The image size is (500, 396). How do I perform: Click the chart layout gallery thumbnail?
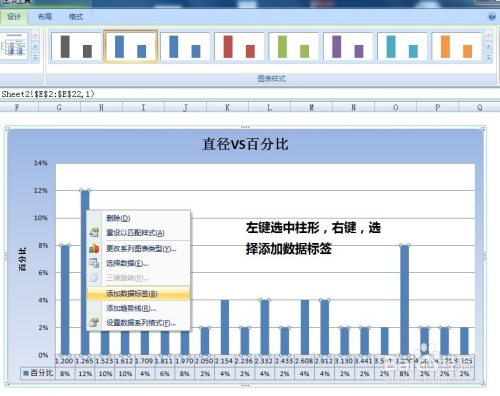pyautogui.click(x=13, y=47)
